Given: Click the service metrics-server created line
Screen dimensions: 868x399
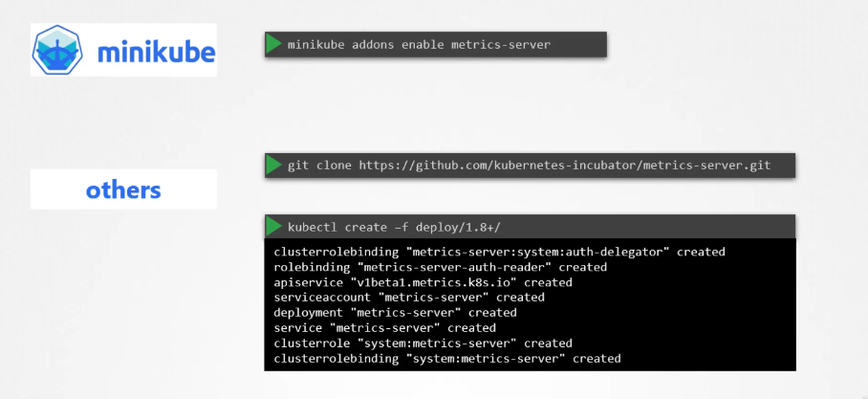Looking at the screenshot, I should [384, 328].
